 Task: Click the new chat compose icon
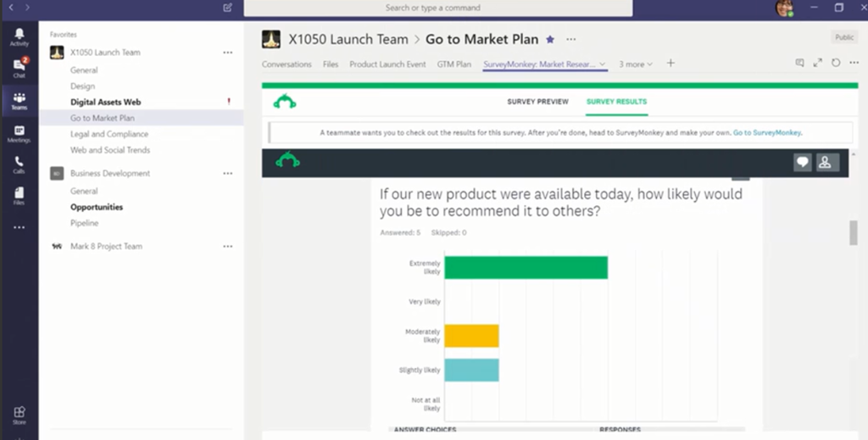tap(227, 8)
